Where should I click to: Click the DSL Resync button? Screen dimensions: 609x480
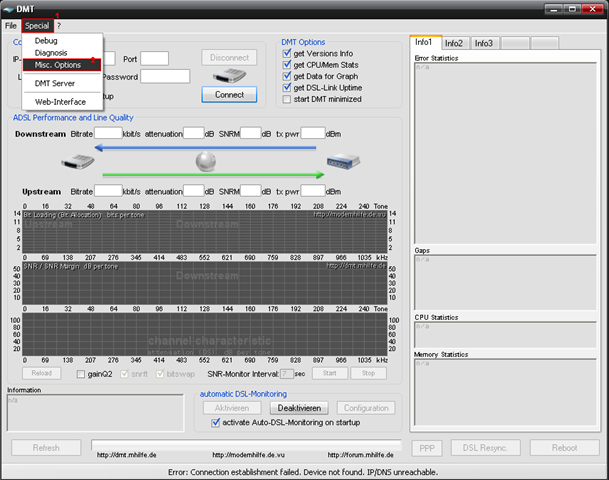(485, 448)
